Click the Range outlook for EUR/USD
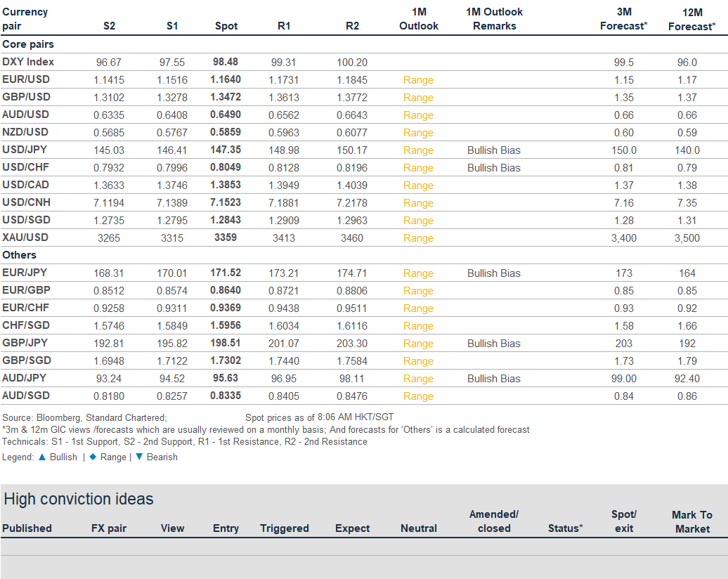The height and width of the screenshot is (579, 728). pyautogui.click(x=418, y=80)
